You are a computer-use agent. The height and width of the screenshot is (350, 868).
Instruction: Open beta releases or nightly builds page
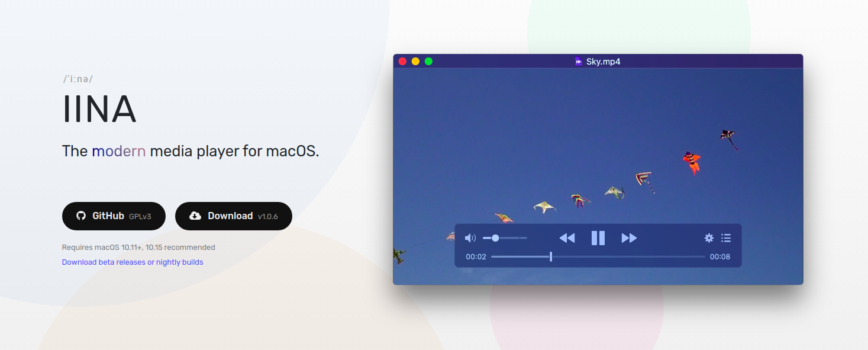click(x=133, y=262)
